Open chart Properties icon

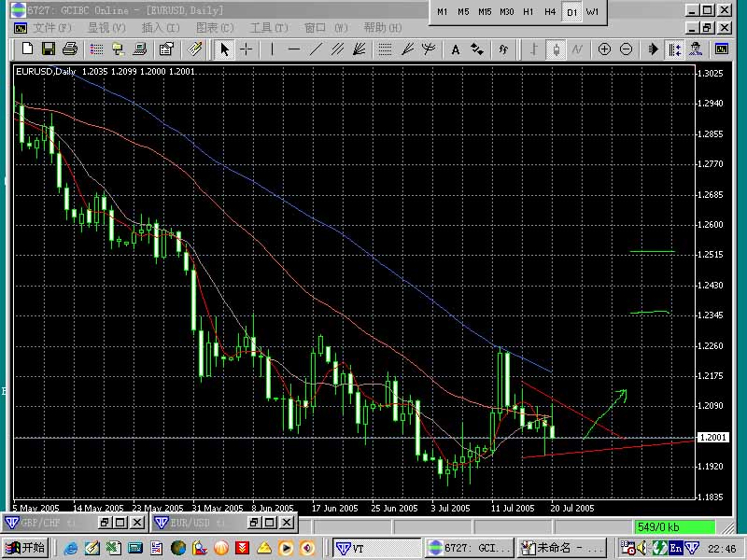[166, 49]
